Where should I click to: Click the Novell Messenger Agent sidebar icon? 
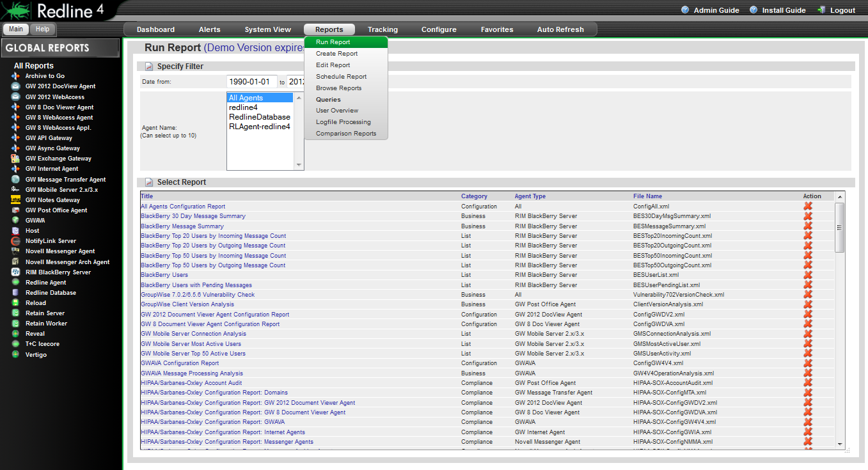pos(15,251)
